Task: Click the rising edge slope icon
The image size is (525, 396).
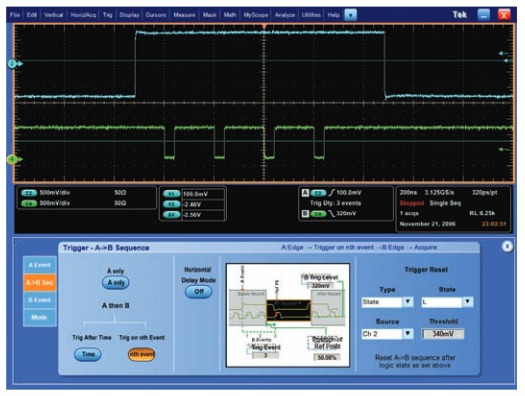Action: click(x=331, y=193)
